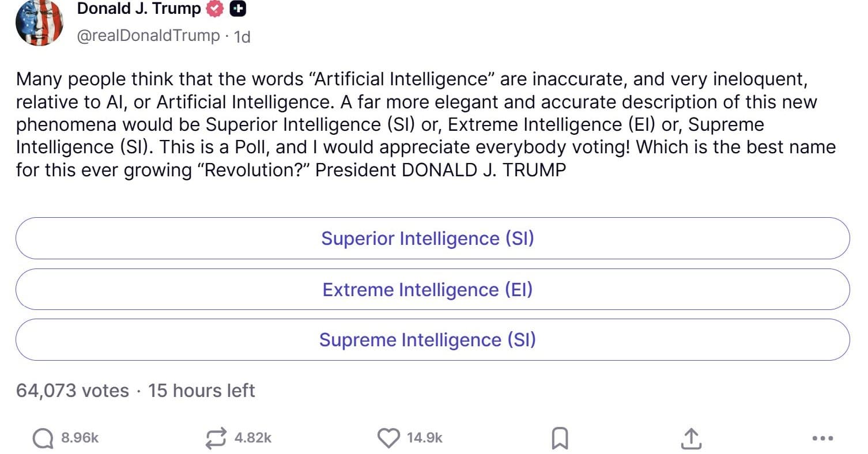View the 4.82k ReTruths count

pos(252,438)
